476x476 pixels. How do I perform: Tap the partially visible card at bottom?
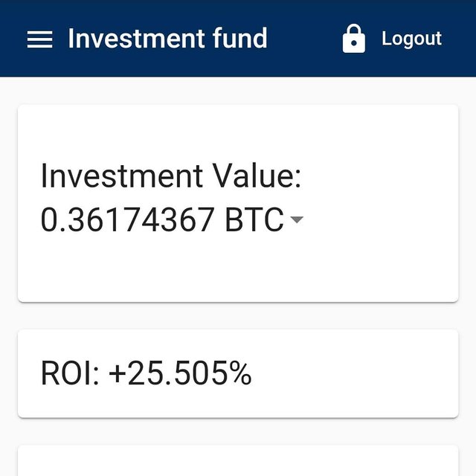pyautogui.click(x=238, y=463)
